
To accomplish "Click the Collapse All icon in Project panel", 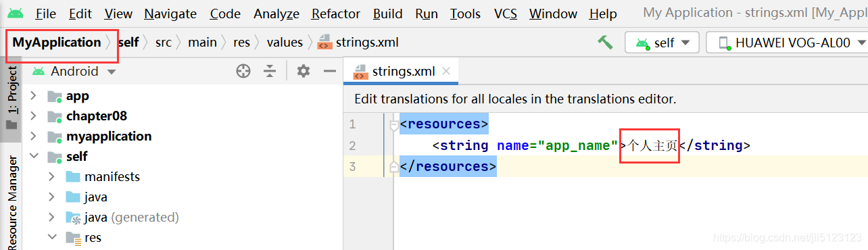I will (x=270, y=71).
